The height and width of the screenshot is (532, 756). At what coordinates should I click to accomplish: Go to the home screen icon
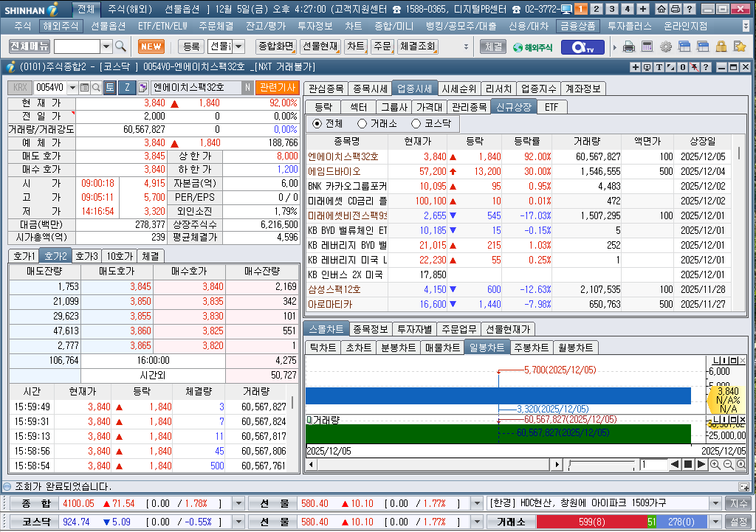tap(661, 9)
